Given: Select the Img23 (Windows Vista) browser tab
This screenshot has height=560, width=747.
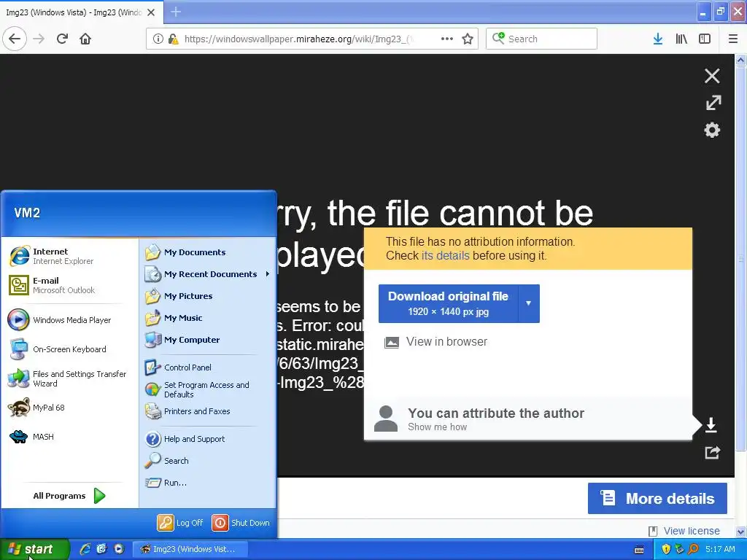Looking at the screenshot, I should click(x=82, y=12).
